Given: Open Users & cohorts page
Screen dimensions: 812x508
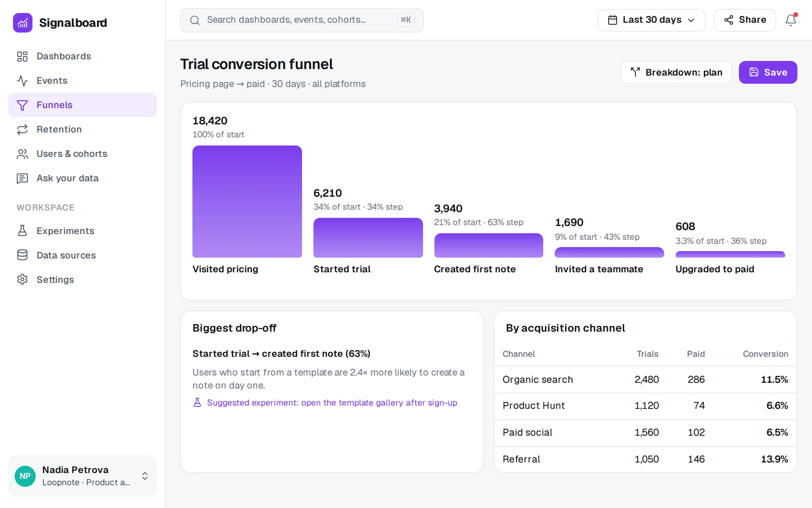Looking at the screenshot, I should (x=82, y=154).
